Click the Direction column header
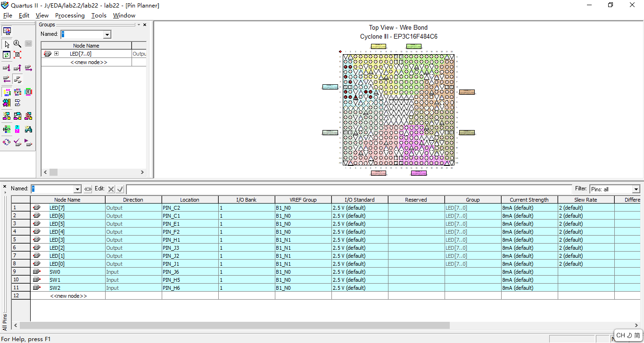Image resolution: width=644 pixels, height=343 pixels. 133,200
